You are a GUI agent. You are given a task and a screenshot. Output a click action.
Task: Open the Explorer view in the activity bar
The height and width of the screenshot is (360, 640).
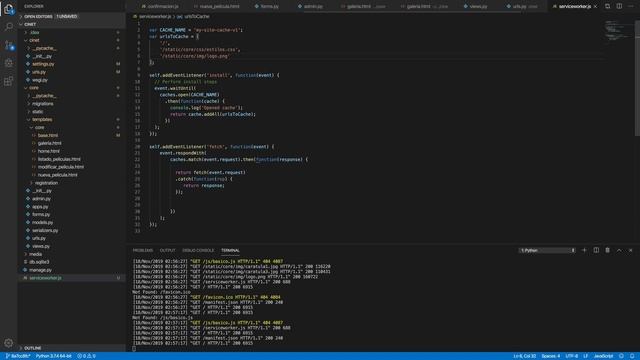click(9, 9)
